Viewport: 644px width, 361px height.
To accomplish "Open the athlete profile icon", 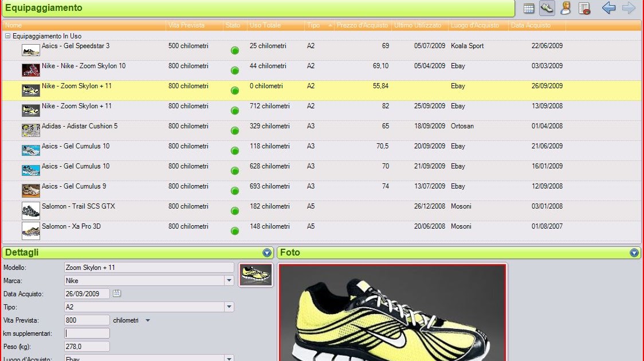I will point(566,8).
